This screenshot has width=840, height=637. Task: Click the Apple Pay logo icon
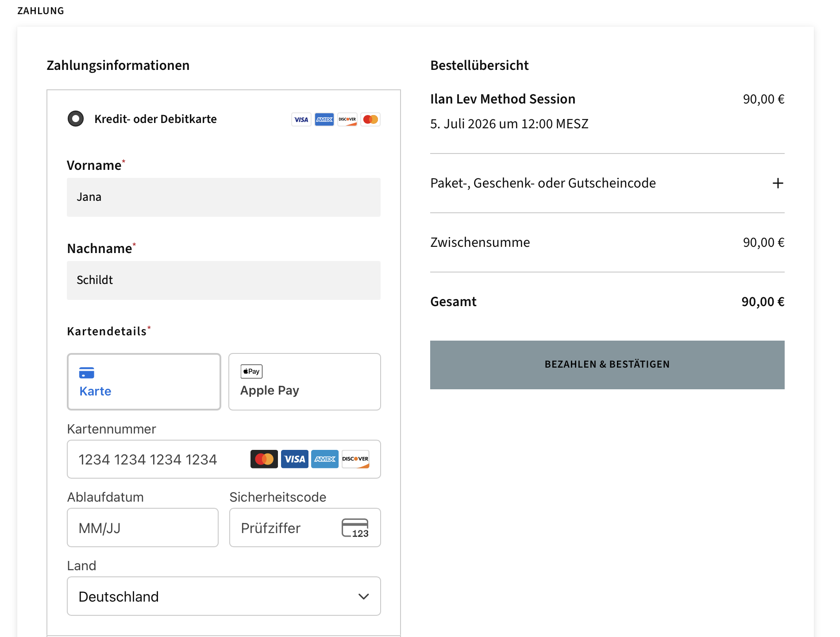251,372
